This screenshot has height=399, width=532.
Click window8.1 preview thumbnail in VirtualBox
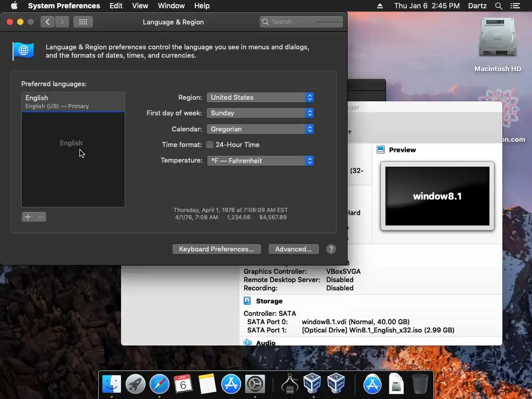437,196
